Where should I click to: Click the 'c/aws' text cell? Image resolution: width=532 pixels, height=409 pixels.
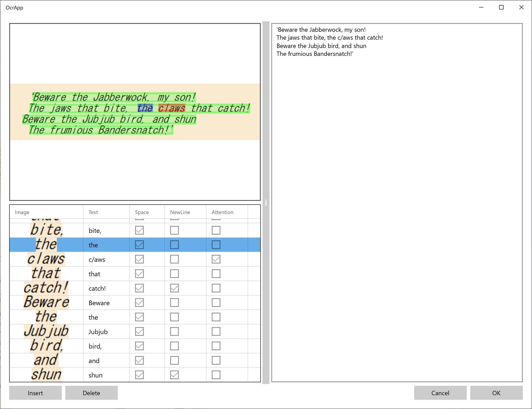97,260
